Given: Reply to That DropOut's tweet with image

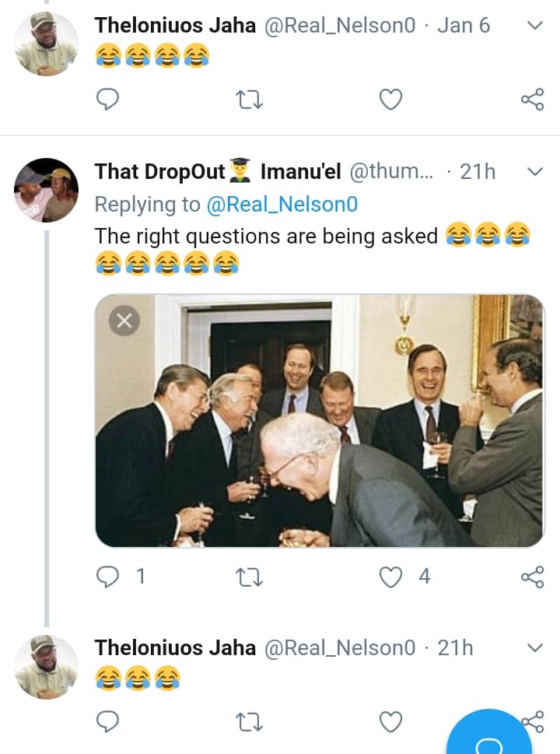Looking at the screenshot, I should tap(108, 576).
